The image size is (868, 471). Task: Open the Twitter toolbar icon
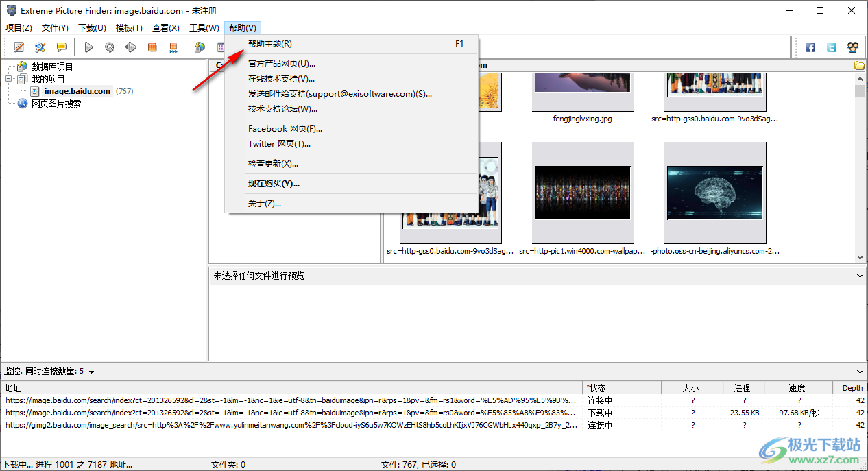[832, 47]
